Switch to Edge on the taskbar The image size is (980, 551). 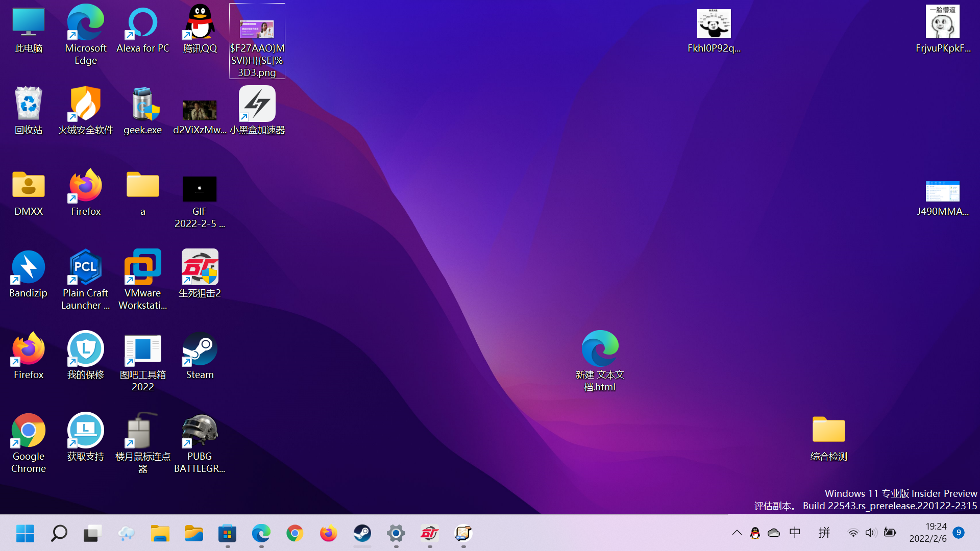261,533
